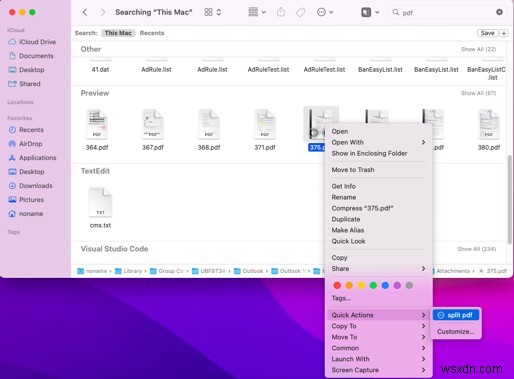
Task: Choose Quick Look in the context menu
Action: coord(378,241)
